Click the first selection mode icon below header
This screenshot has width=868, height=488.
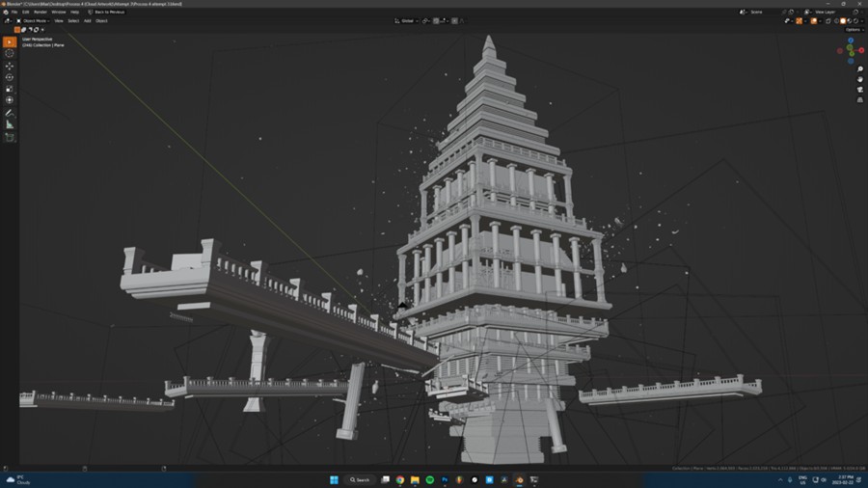tap(17, 30)
